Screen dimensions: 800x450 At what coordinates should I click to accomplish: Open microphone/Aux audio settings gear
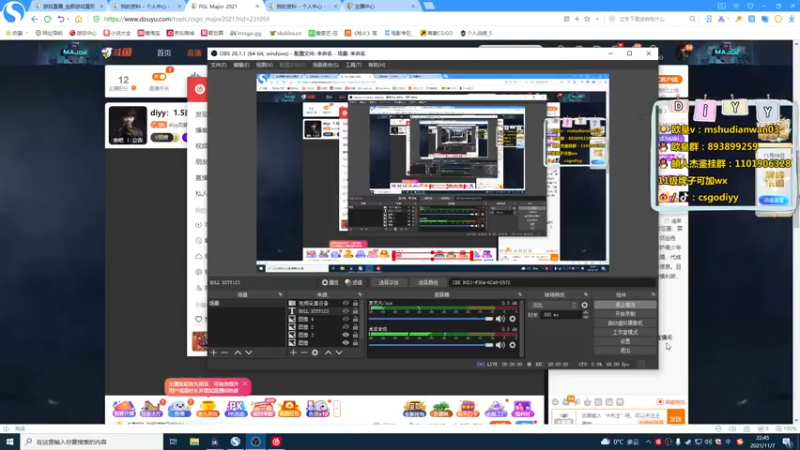pos(512,319)
